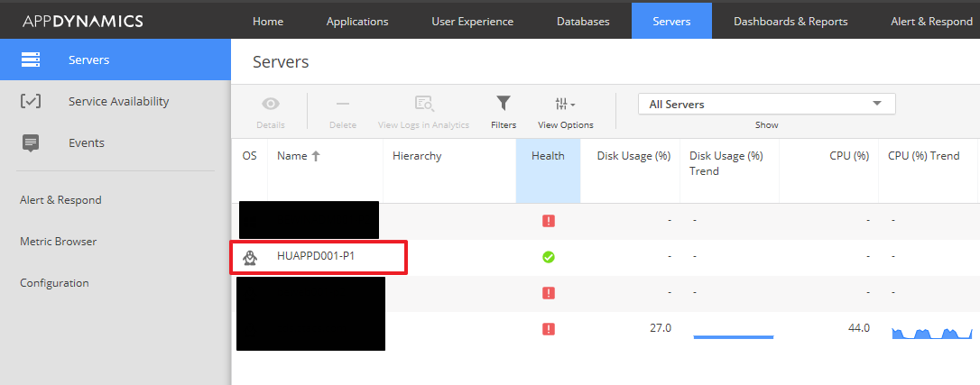Open Alert & Respond sidebar link
Viewport: 980px width, 385px height.
pyautogui.click(x=60, y=200)
